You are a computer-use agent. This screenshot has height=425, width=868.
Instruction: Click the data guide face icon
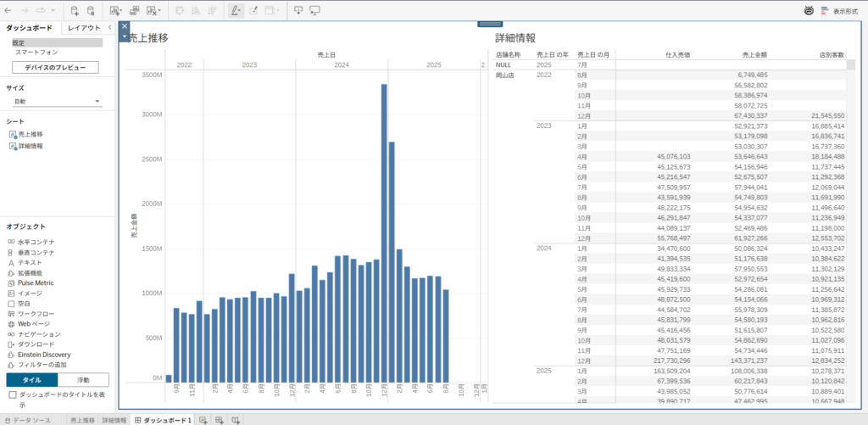tap(809, 10)
